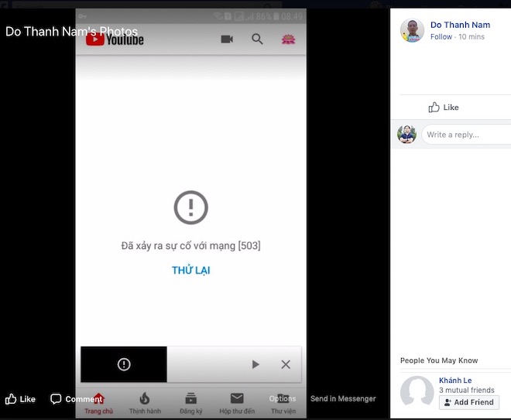Screen dimensions: 511x420
Task: Click your avatar beside the reply box
Action: [406, 134]
